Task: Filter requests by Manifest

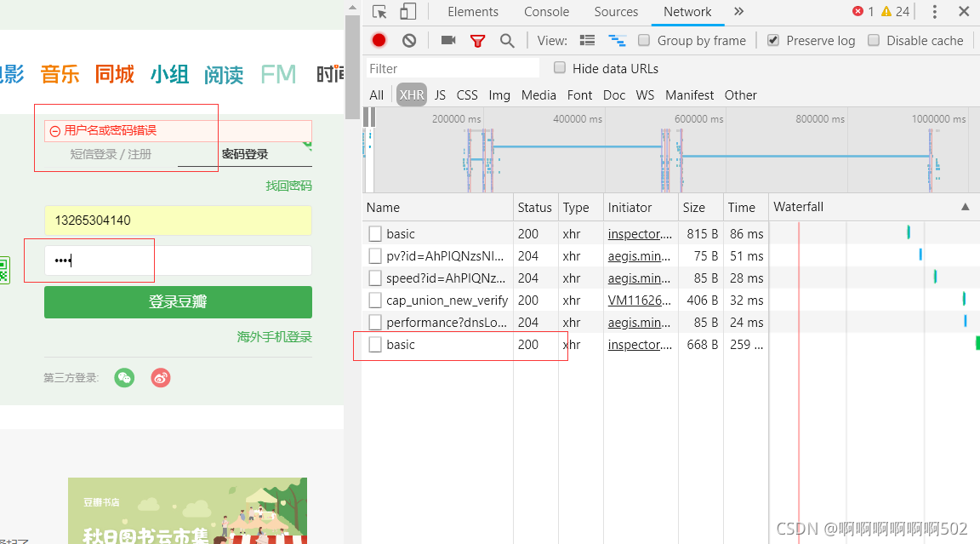Action: pyautogui.click(x=689, y=95)
